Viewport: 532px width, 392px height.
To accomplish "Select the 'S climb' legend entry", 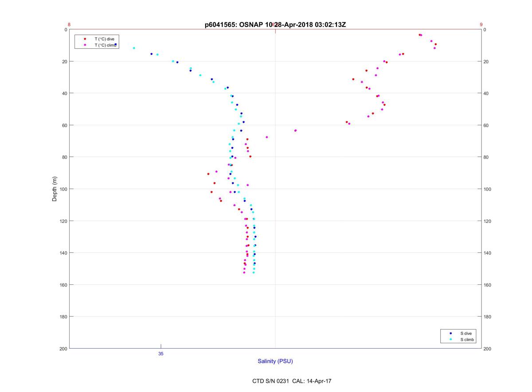I will (467, 339).
